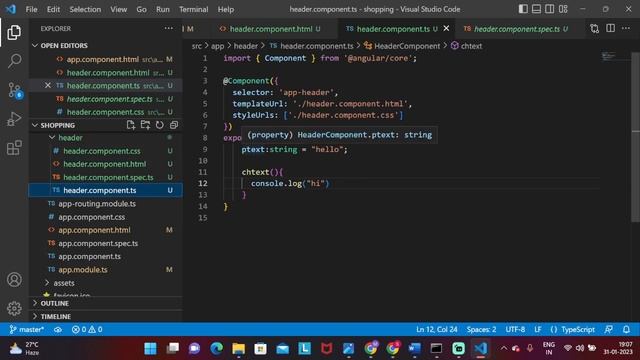Viewport: 640px width, 360px height.
Task: Open the customize layout button
Action: (563, 9)
